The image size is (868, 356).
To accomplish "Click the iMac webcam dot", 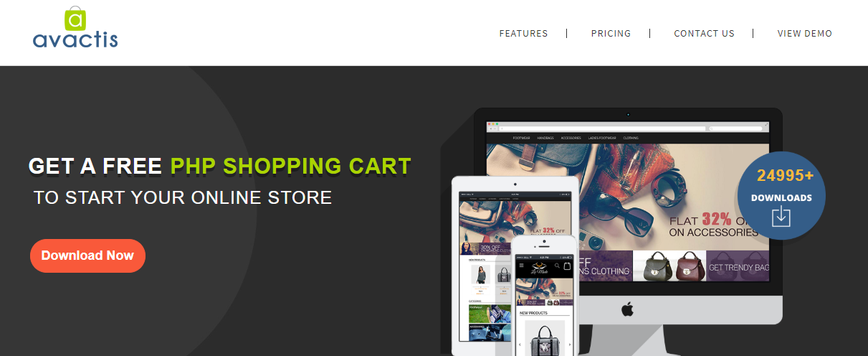I will tap(628, 114).
